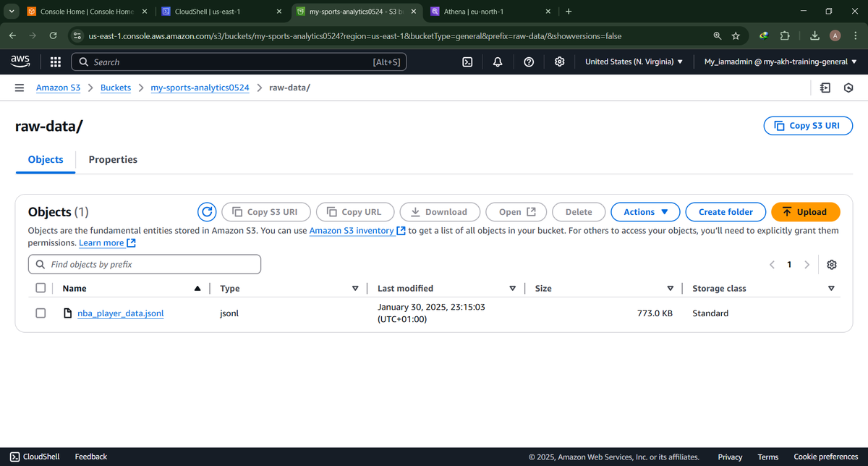Image resolution: width=868 pixels, height=466 pixels.
Task: Click the browser address bar URL
Action: point(354,35)
